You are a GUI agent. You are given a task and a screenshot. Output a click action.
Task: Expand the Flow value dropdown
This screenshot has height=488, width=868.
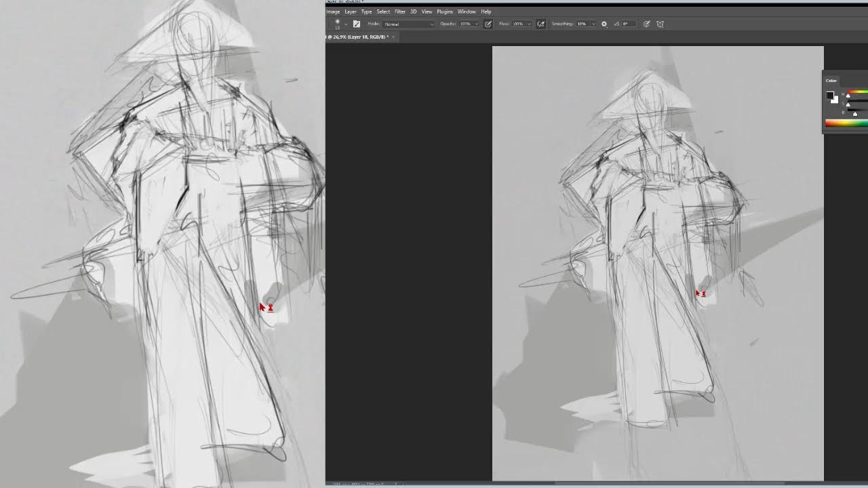529,24
